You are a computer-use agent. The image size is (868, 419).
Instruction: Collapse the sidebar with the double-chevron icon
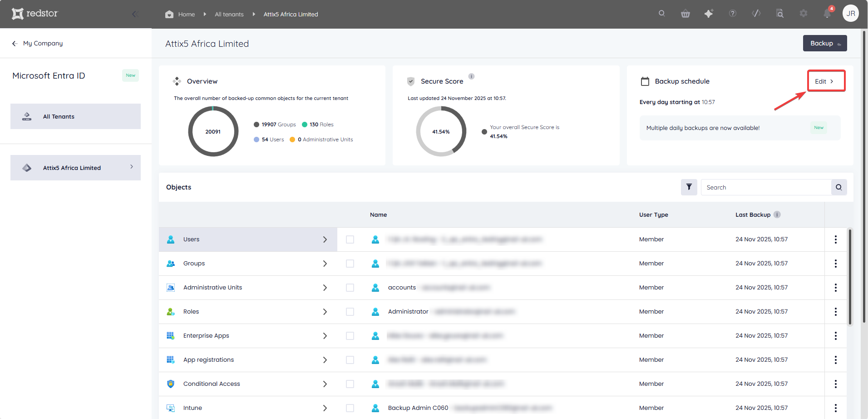pos(135,14)
